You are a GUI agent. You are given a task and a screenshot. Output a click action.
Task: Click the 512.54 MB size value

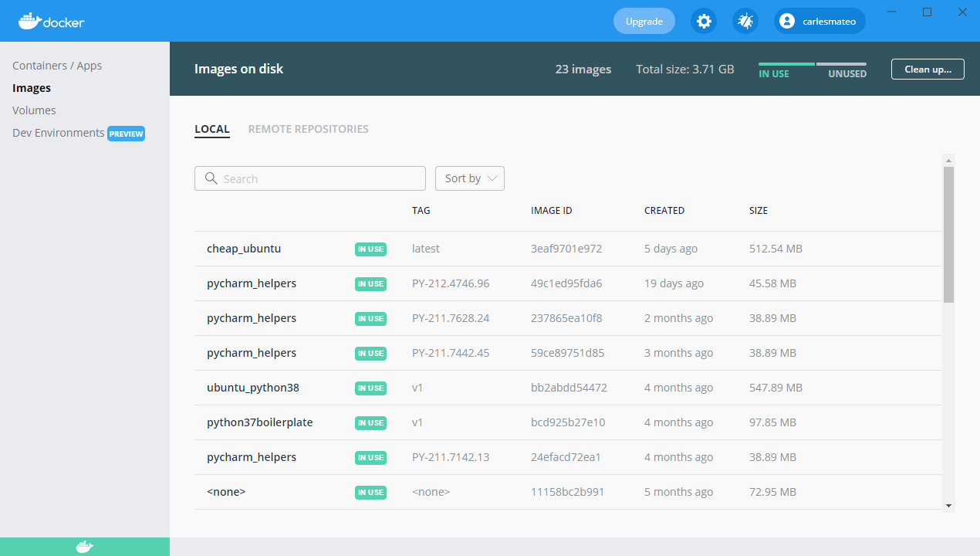click(x=776, y=249)
